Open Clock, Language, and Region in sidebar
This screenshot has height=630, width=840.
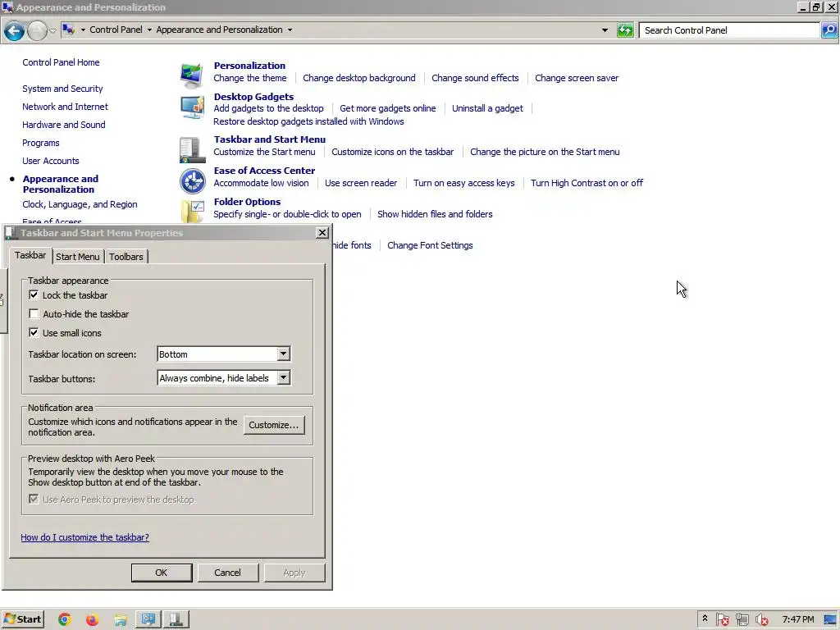click(80, 204)
